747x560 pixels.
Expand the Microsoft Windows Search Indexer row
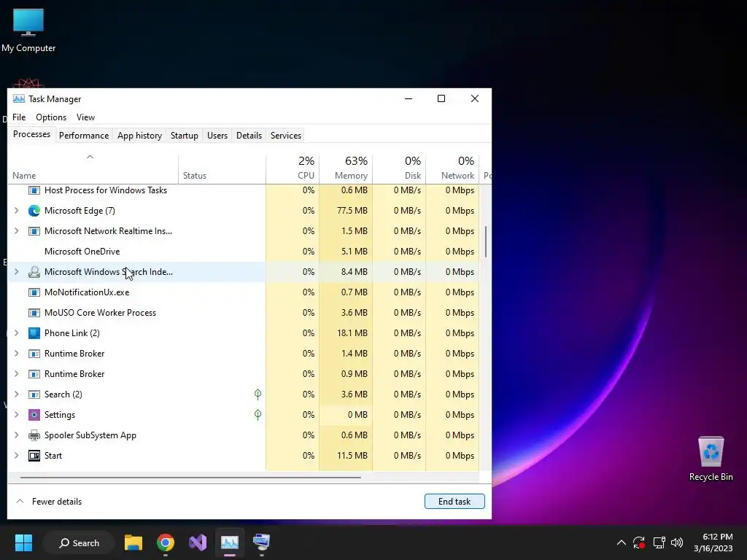click(x=17, y=272)
